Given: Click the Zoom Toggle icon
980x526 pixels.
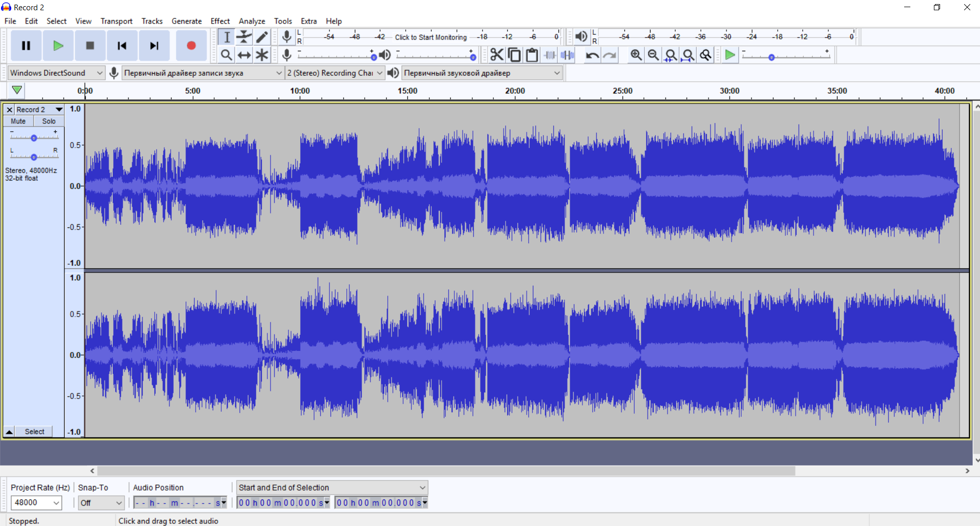Looking at the screenshot, I should click(706, 55).
